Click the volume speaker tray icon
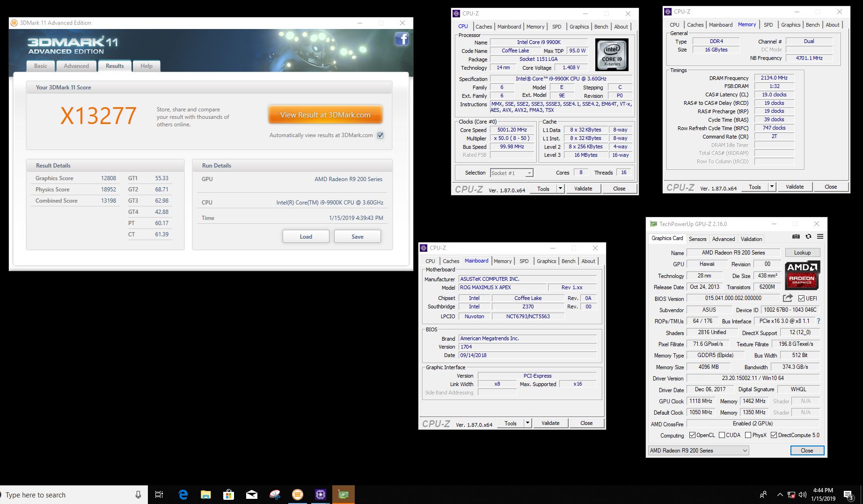The height and width of the screenshot is (504, 863). point(803,495)
